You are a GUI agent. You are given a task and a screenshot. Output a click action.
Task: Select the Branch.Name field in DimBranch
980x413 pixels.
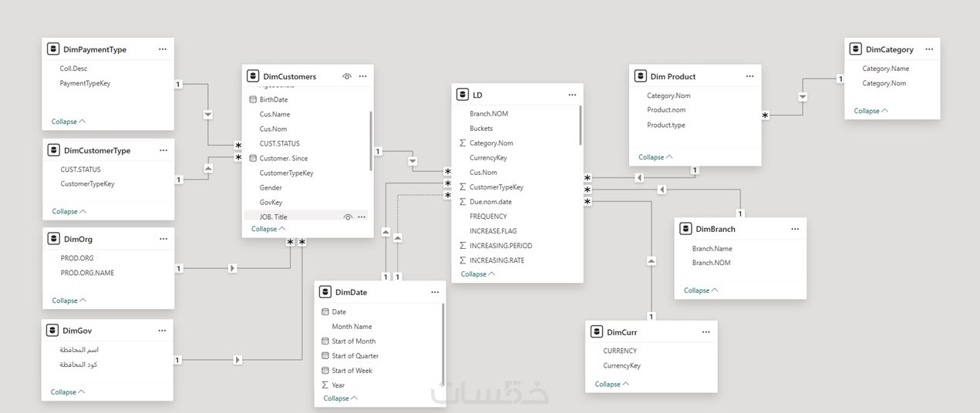pyautogui.click(x=712, y=249)
